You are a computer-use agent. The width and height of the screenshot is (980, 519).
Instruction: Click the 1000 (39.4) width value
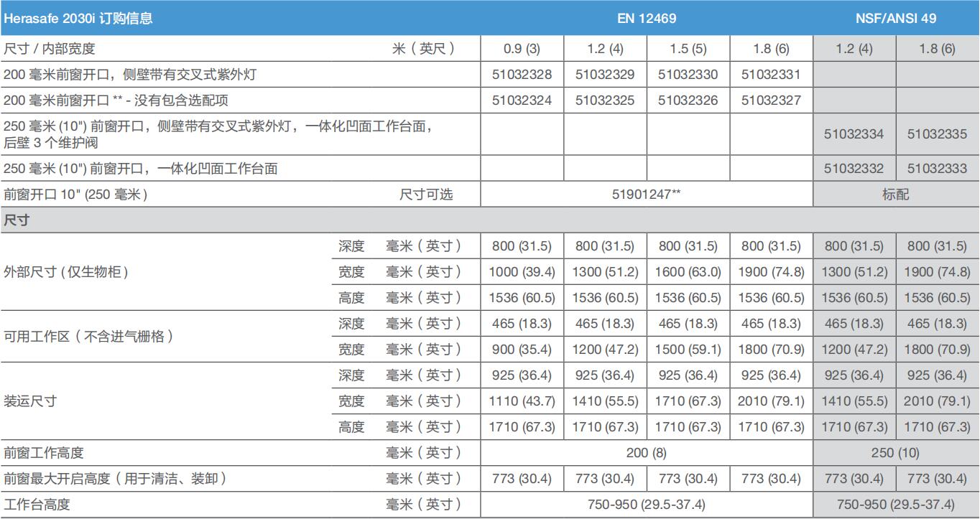(522, 272)
